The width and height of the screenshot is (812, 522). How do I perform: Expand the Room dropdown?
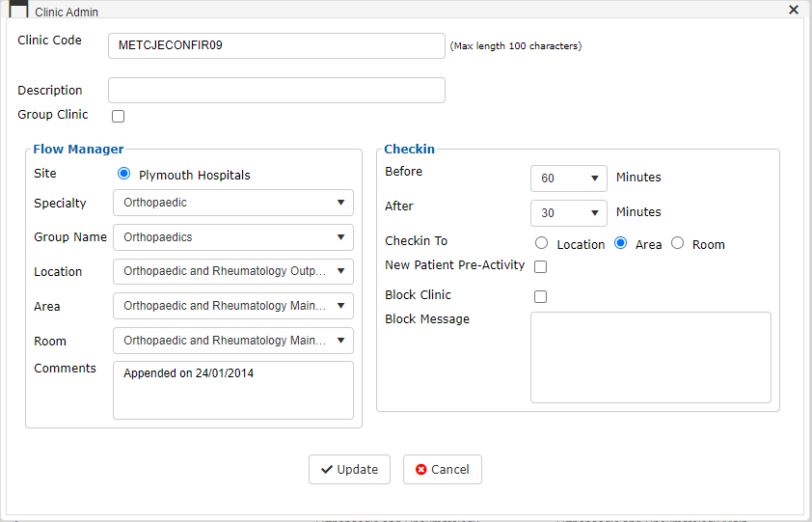coord(233,341)
